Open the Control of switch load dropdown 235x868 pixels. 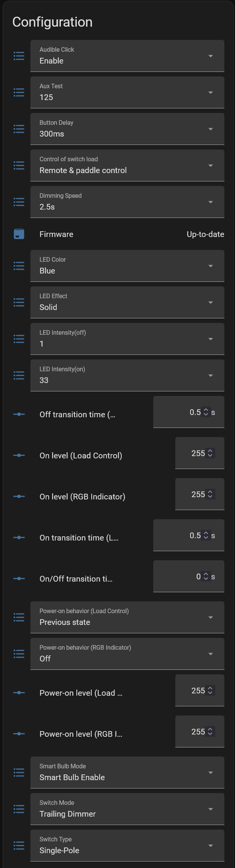pyautogui.click(x=127, y=165)
